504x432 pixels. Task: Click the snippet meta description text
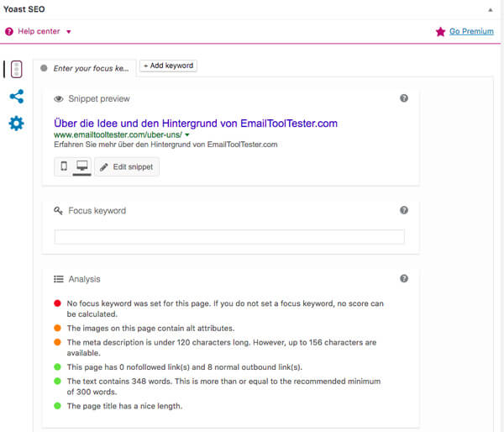165,145
